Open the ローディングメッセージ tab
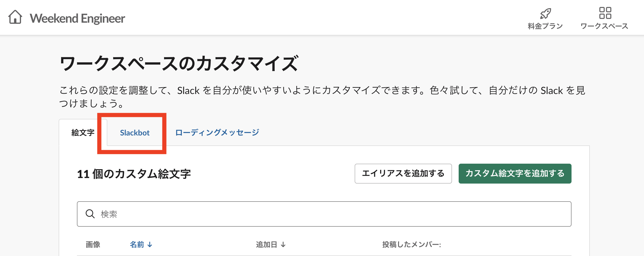 click(x=217, y=133)
